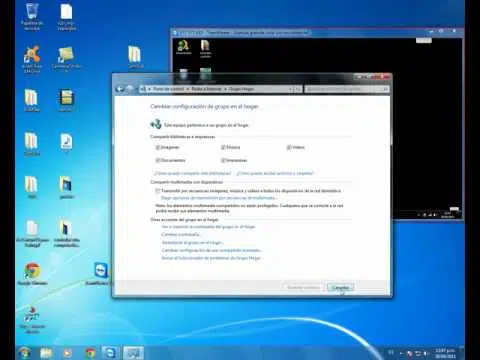Viewport: 480px width, 360px height.
Task: Open the '¿Cómo puedo excluir archivos y carpetas?' link
Action: click(x=275, y=173)
